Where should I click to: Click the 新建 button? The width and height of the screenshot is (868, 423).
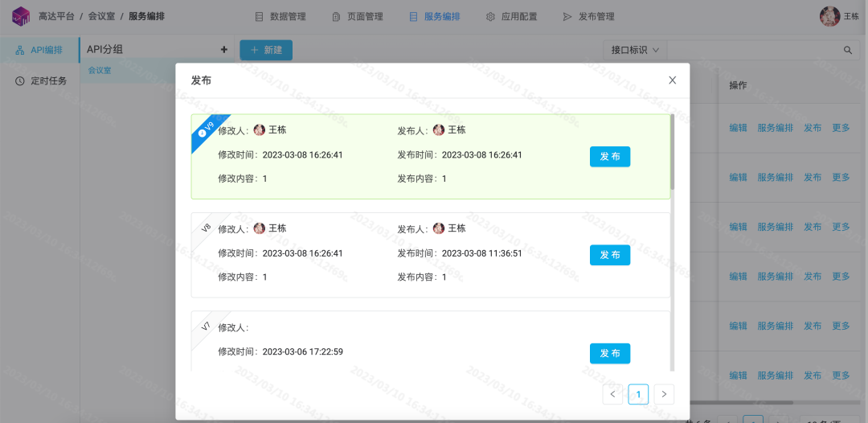[x=266, y=50]
